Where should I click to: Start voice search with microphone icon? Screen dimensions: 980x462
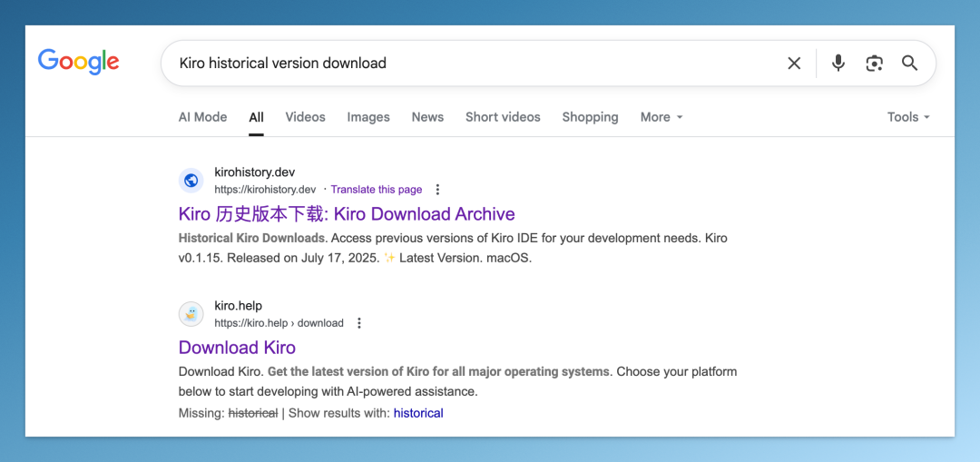click(x=838, y=64)
